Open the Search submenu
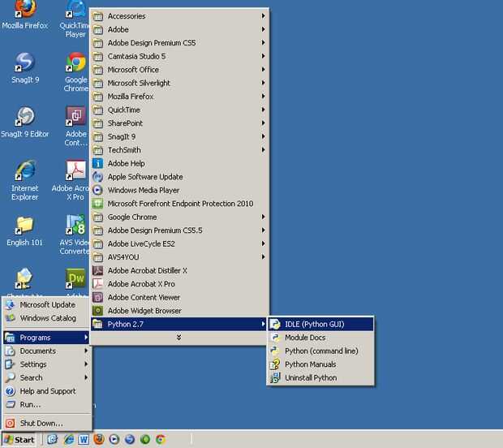 point(47,377)
